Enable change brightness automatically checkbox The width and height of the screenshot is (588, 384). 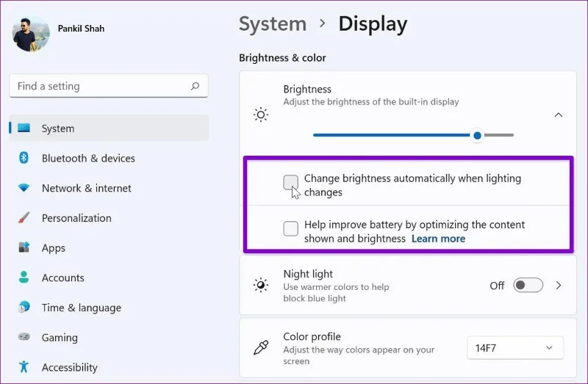(x=290, y=182)
